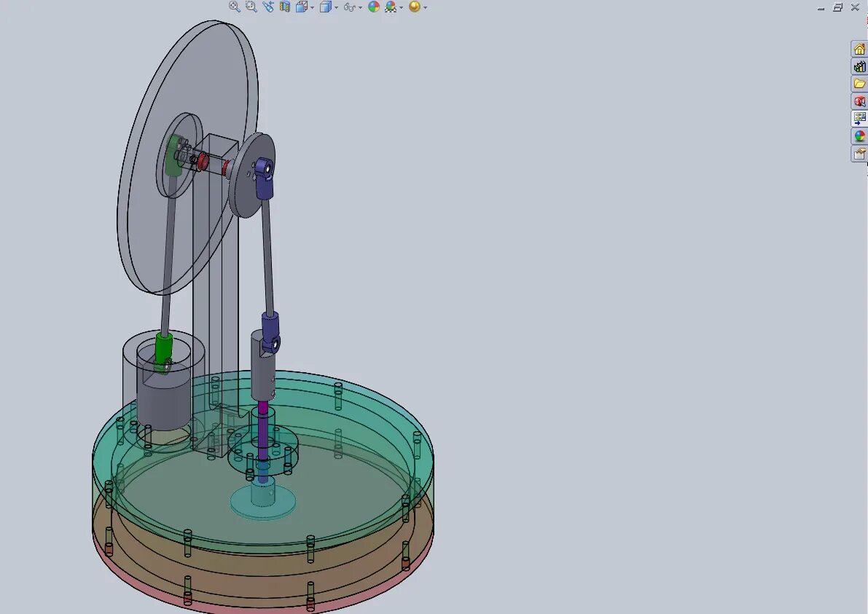
Task: Click the Apply Scene icon
Action: (x=391, y=7)
